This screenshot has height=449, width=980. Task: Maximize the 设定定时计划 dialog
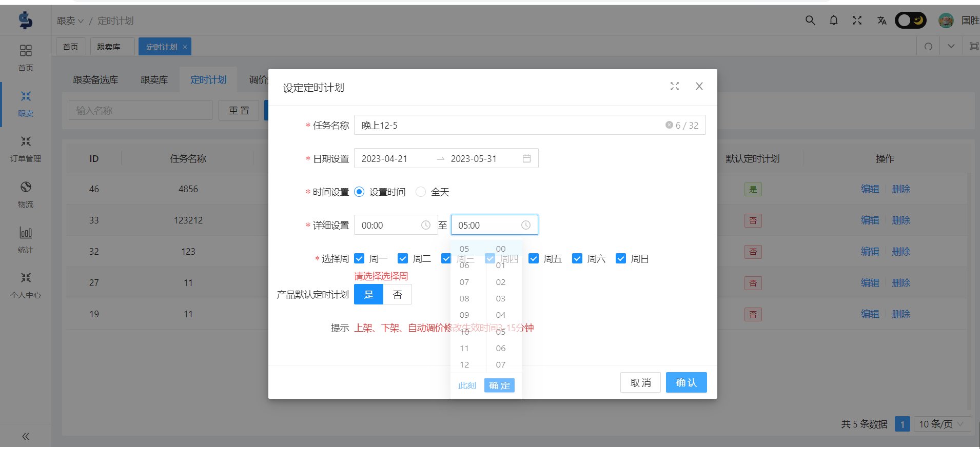675,86
